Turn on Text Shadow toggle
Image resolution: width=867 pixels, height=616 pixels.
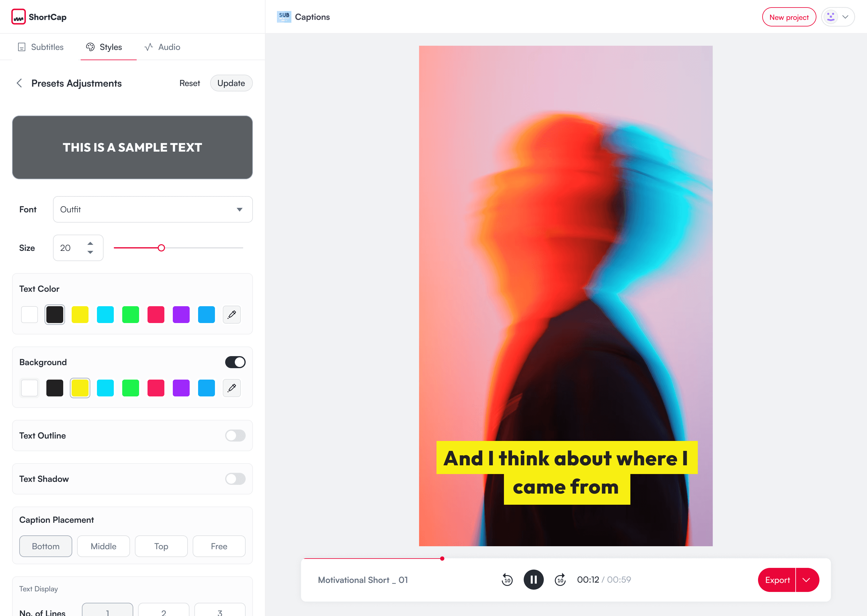tap(235, 479)
